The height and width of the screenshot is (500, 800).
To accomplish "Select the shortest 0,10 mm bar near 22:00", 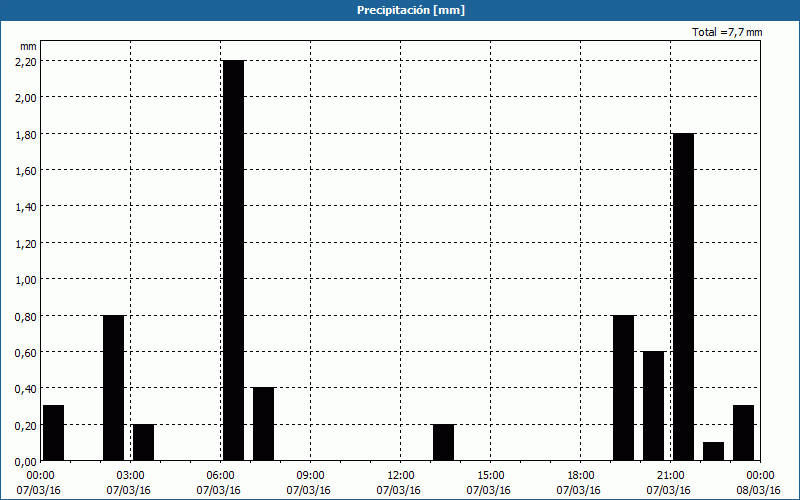I will coord(713,452).
